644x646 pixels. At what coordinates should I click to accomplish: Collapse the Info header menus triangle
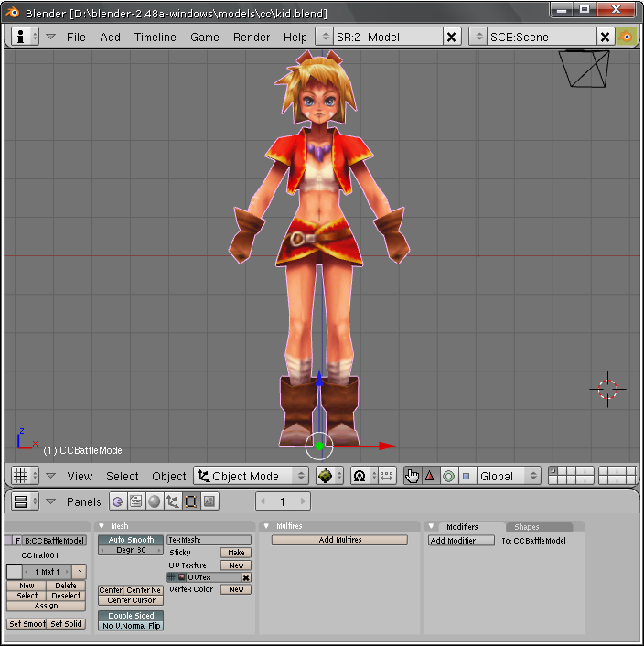pyautogui.click(x=50, y=37)
